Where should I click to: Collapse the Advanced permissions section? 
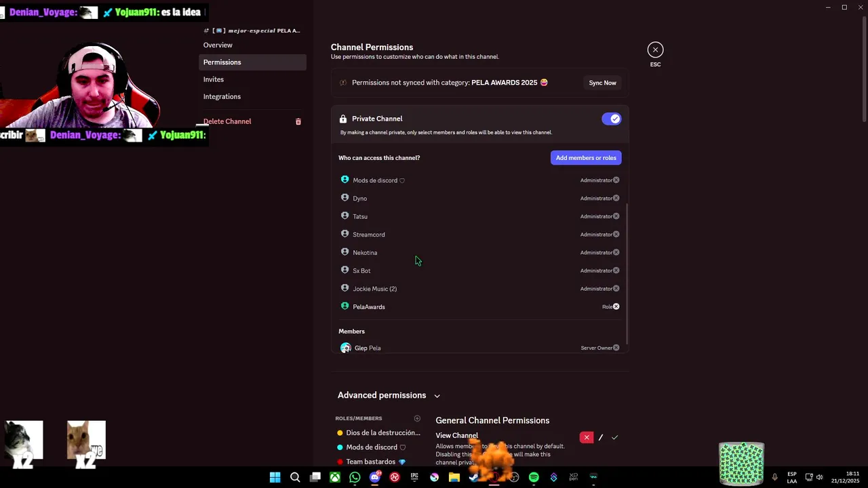coord(437,396)
